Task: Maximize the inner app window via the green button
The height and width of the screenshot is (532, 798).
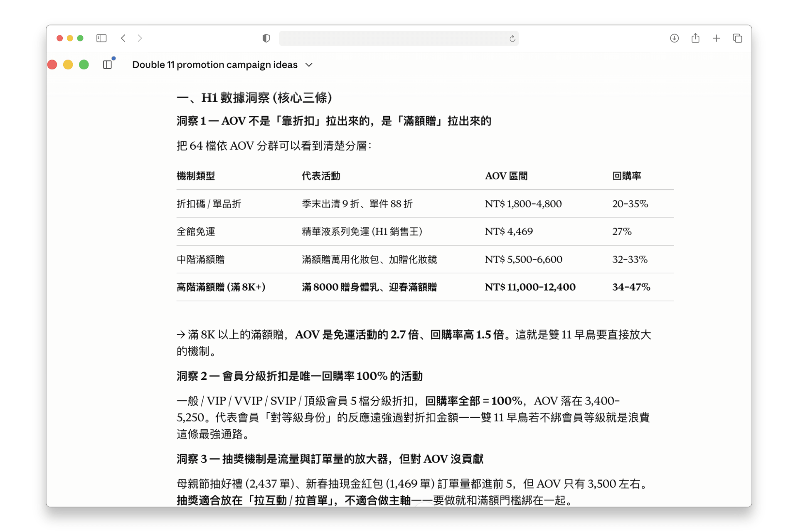Action: [x=84, y=65]
